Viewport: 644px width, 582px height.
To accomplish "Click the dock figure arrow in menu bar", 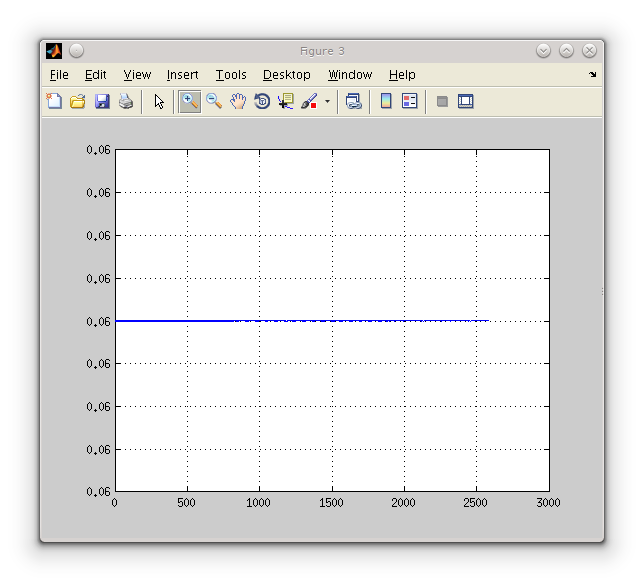I will (x=592, y=75).
